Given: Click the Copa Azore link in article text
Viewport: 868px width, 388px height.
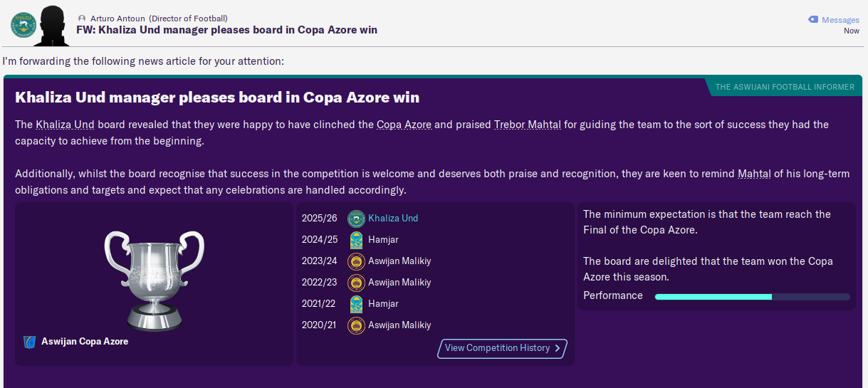Looking at the screenshot, I should point(404,125).
